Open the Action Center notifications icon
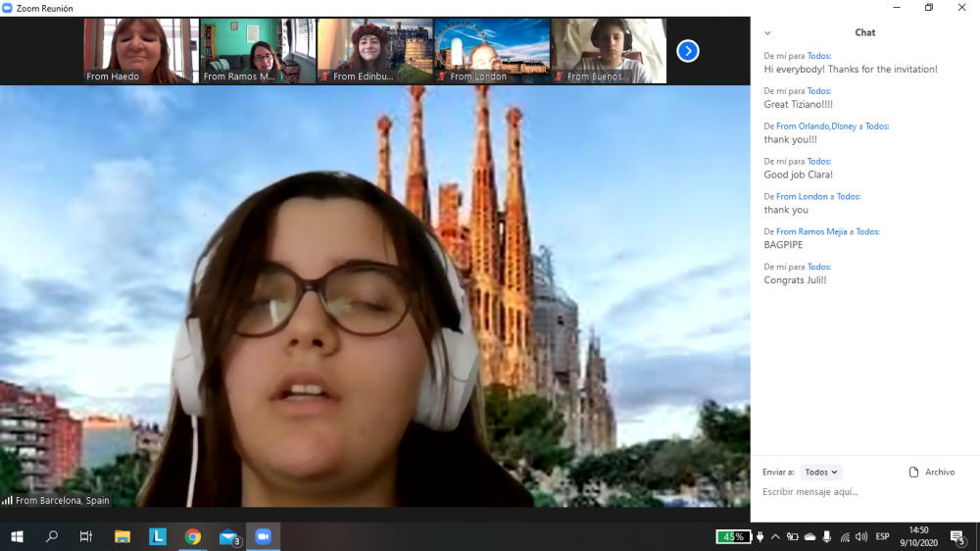Screen dimensions: 980x551 pyautogui.click(x=957, y=536)
